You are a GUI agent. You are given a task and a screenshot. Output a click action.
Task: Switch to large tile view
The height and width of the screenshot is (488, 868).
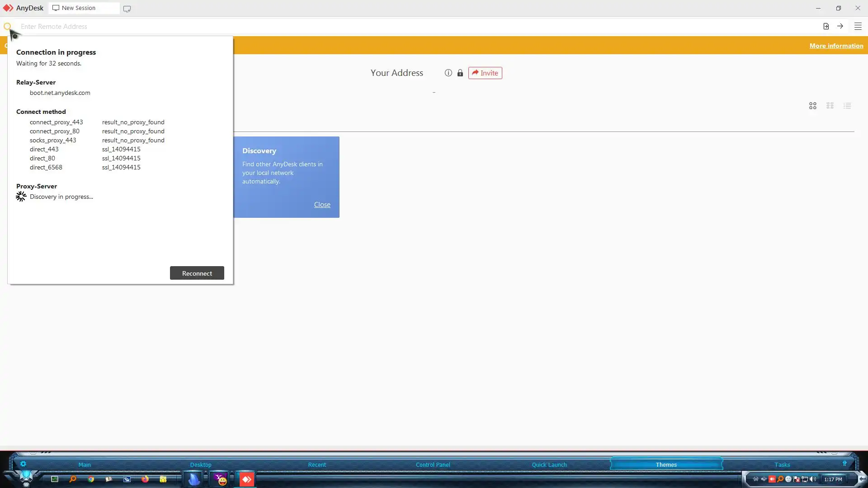coord(812,106)
